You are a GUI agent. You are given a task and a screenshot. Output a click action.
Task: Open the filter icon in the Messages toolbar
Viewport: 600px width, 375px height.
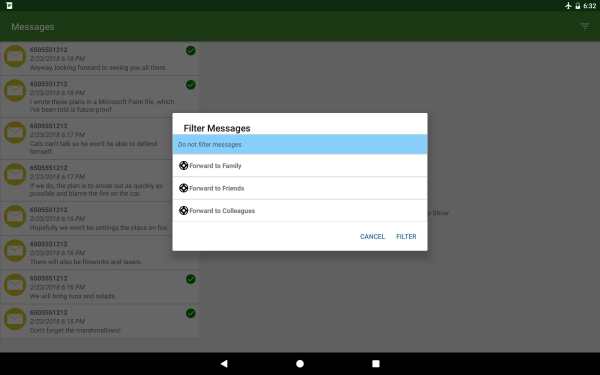point(585,26)
